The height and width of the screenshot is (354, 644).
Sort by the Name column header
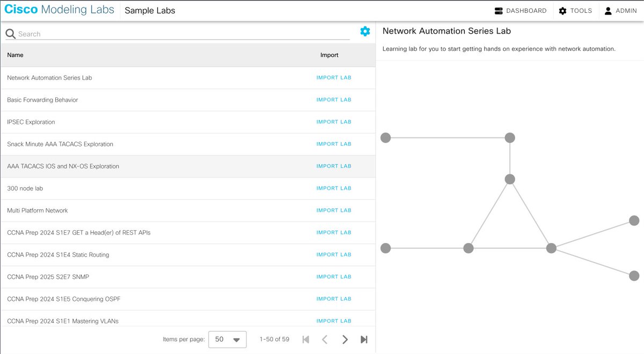click(x=15, y=55)
